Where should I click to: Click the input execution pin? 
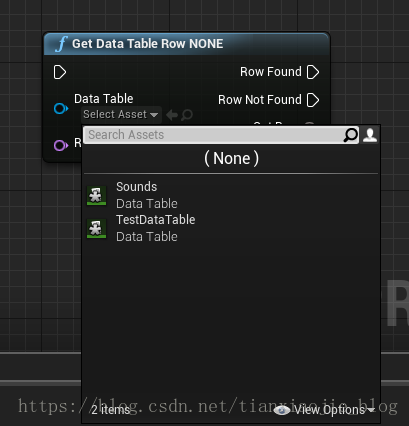click(x=60, y=72)
